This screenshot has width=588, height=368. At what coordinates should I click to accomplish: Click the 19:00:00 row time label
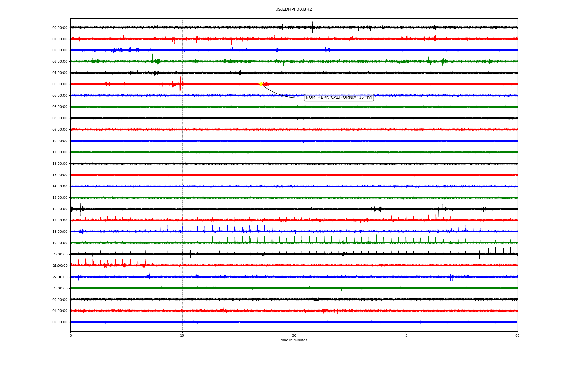point(60,243)
